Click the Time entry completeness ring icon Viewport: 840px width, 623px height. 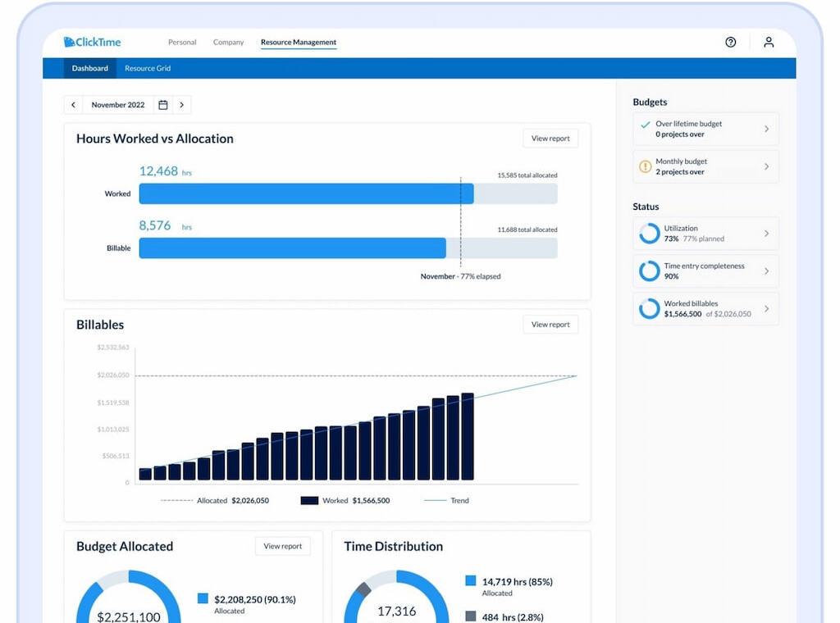click(x=650, y=271)
